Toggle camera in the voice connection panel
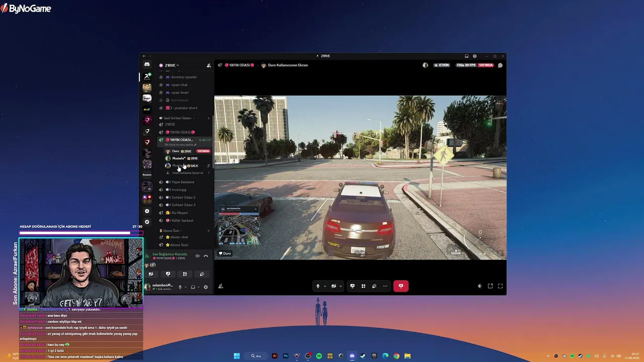 [x=151, y=274]
